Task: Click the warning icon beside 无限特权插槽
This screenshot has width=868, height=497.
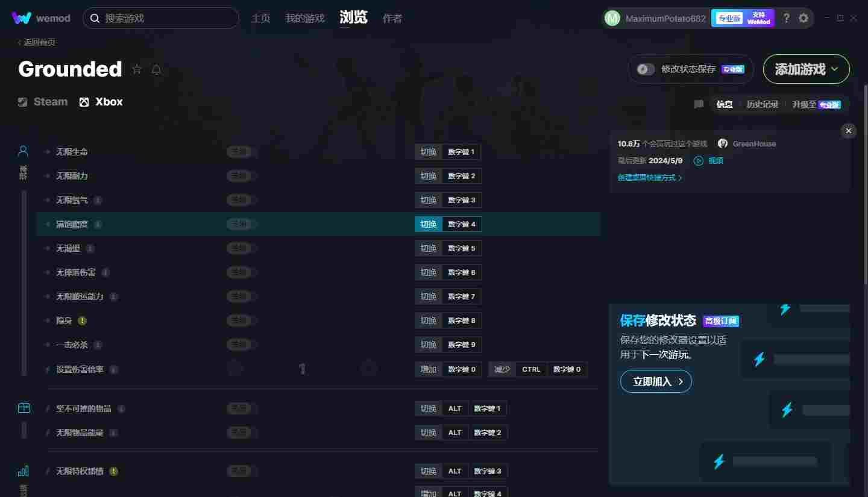Action: point(113,471)
